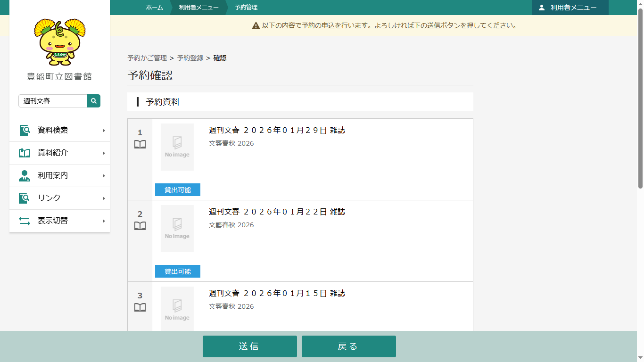
Task: Click the page vertical scrollbar thumb
Action: pyautogui.click(x=640, y=99)
